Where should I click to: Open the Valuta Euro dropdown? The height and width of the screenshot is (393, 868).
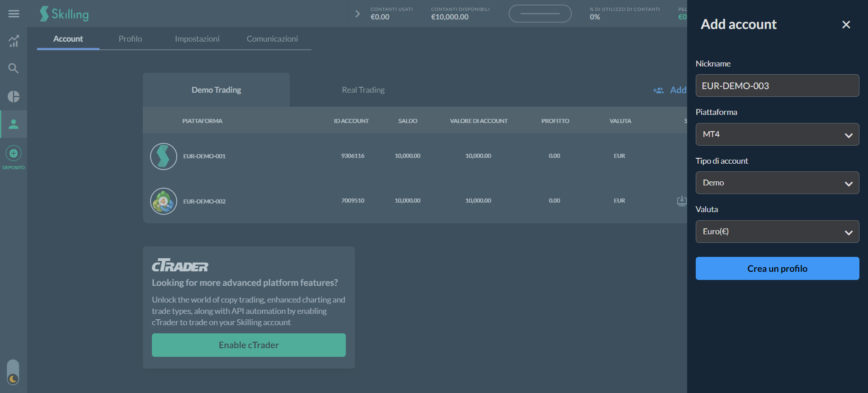tap(777, 232)
